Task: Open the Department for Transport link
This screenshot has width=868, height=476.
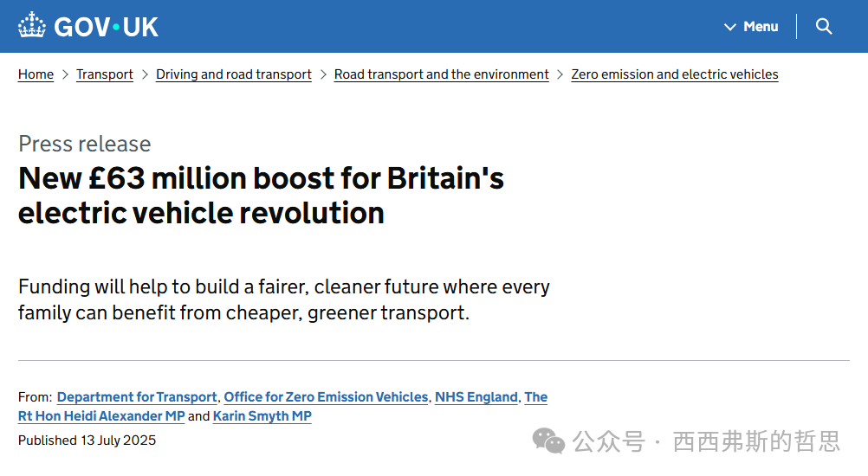Action: [137, 397]
